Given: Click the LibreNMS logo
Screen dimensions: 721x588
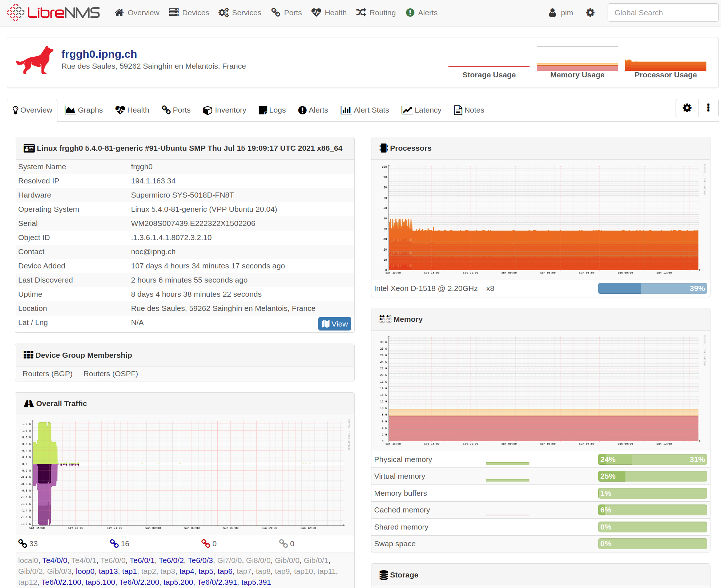Looking at the screenshot, I should pos(53,13).
